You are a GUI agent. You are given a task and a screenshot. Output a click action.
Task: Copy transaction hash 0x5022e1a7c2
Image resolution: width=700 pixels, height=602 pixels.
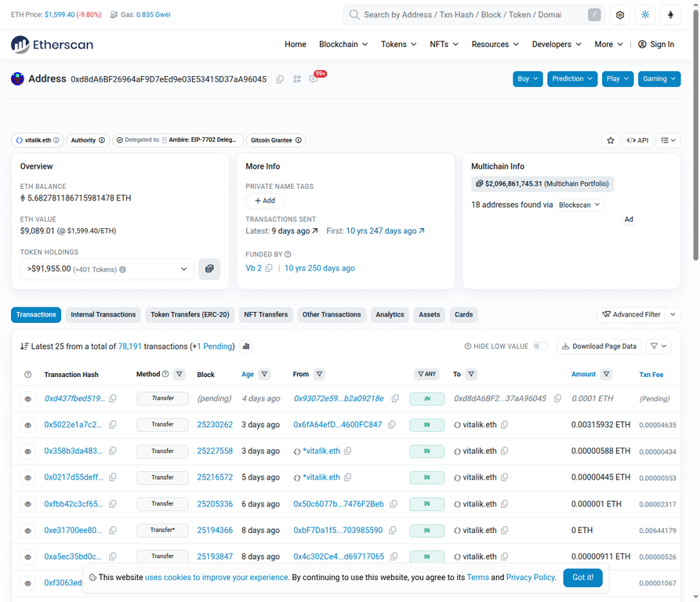113,424
